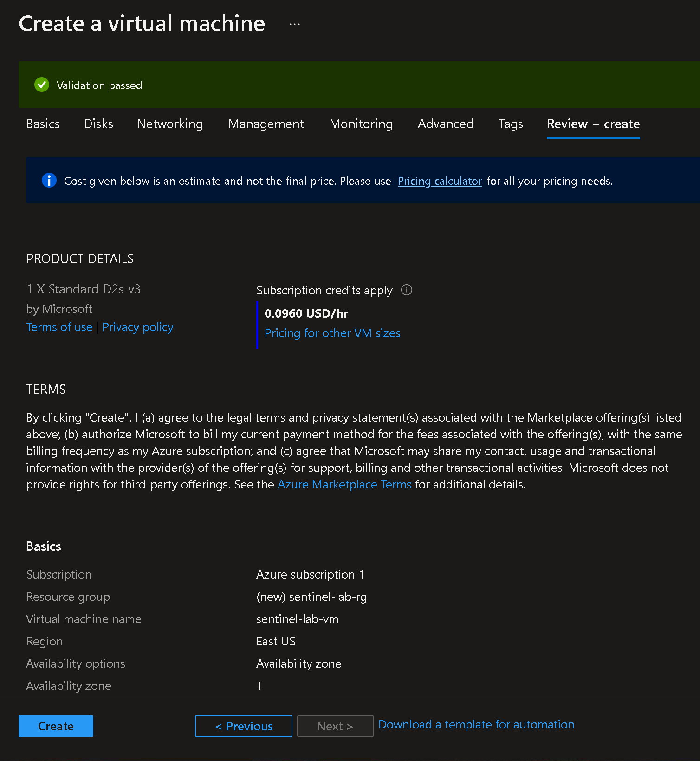
Task: Open the Terms of use link
Action: [59, 327]
